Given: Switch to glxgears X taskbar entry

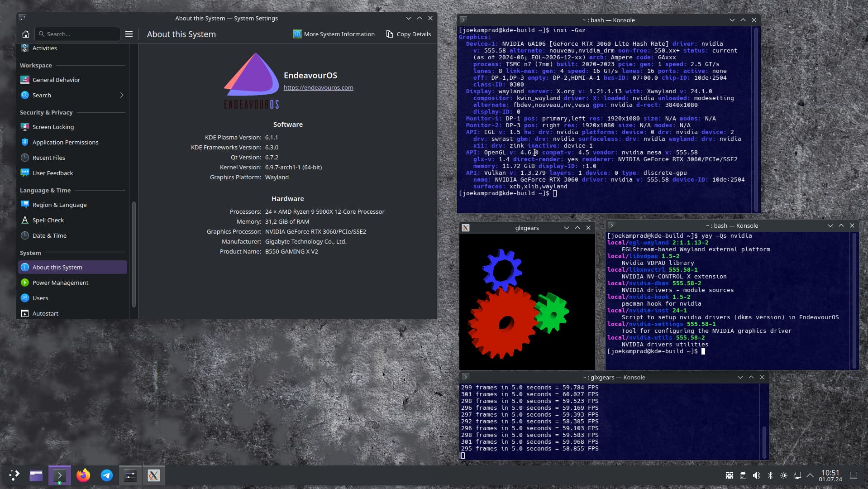Looking at the screenshot, I should (x=154, y=475).
